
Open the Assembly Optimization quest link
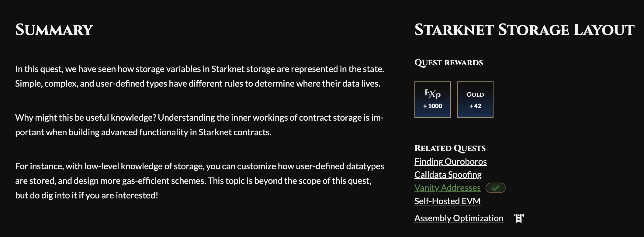click(x=459, y=218)
